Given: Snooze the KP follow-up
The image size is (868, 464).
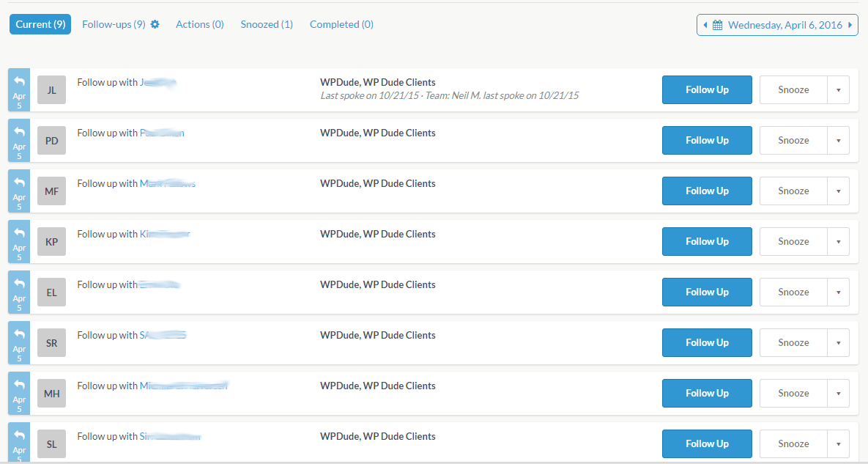Looking at the screenshot, I should [x=793, y=241].
